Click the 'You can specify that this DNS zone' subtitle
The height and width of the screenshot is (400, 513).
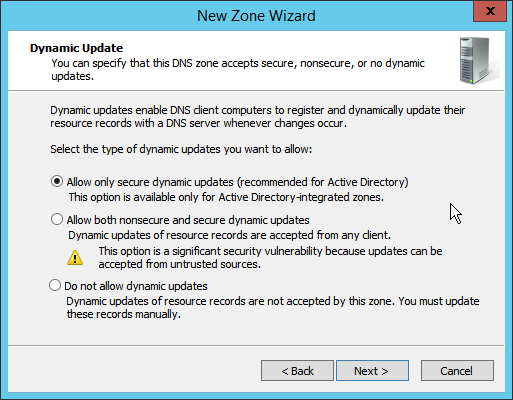pyautogui.click(x=238, y=69)
